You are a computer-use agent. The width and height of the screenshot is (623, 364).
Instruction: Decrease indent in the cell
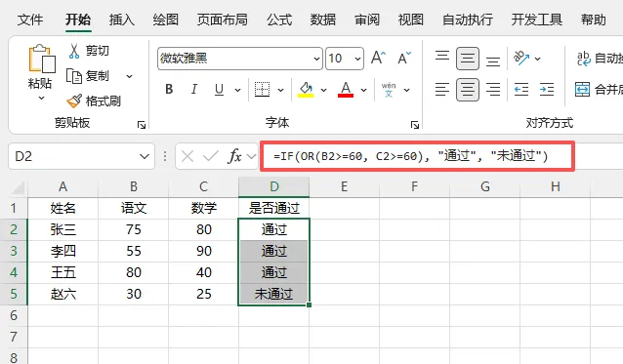point(521,90)
